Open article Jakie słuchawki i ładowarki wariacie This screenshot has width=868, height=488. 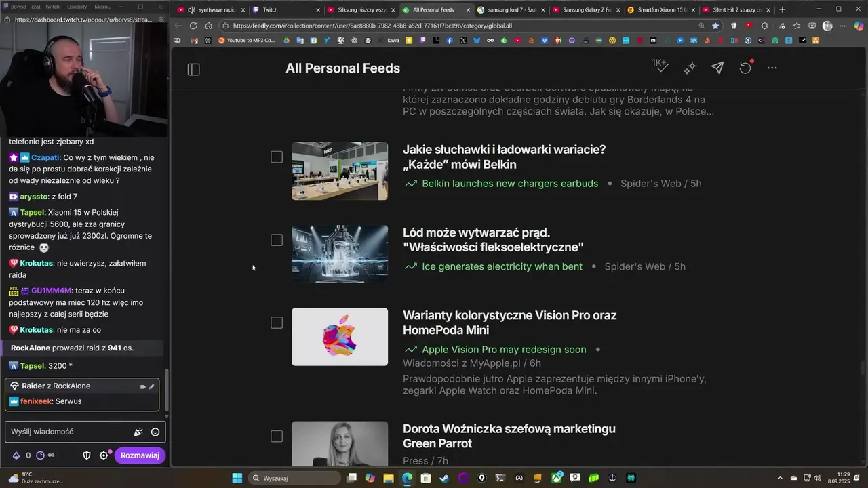click(x=504, y=157)
